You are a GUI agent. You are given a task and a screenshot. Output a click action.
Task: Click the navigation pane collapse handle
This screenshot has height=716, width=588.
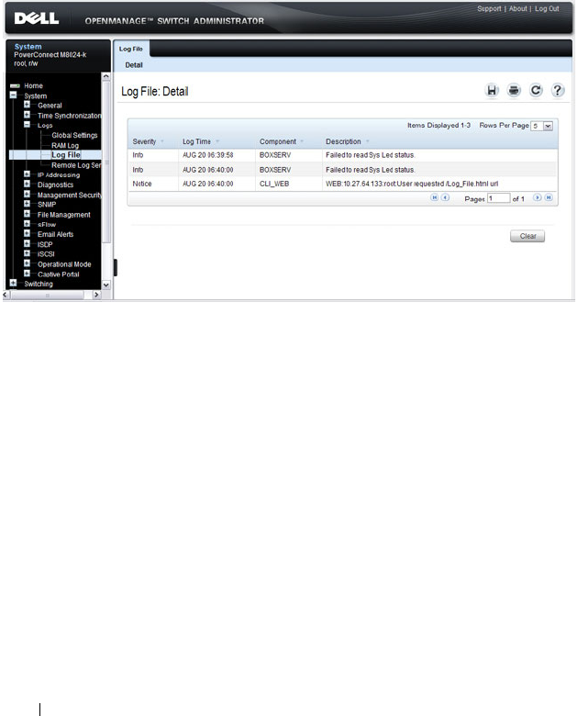click(116, 268)
